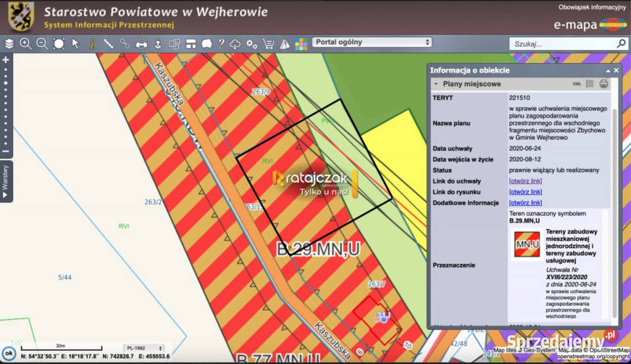
Task: Print the Plany miejscowe object info
Action: click(603, 83)
